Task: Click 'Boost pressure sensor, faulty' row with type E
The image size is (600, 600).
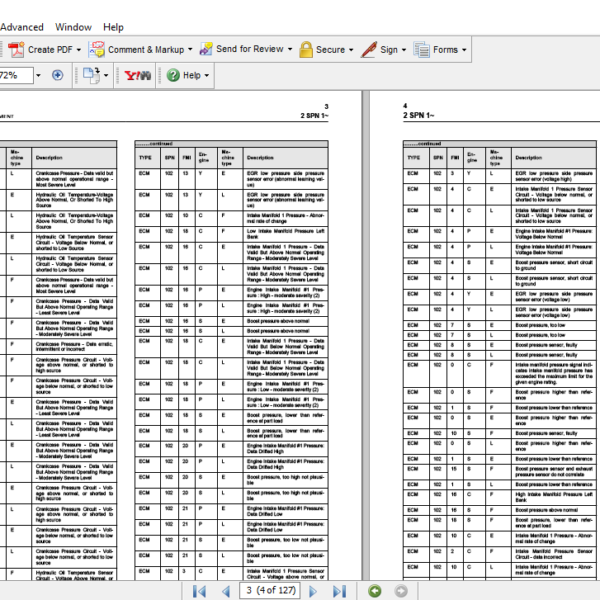Action: pyautogui.click(x=500, y=345)
